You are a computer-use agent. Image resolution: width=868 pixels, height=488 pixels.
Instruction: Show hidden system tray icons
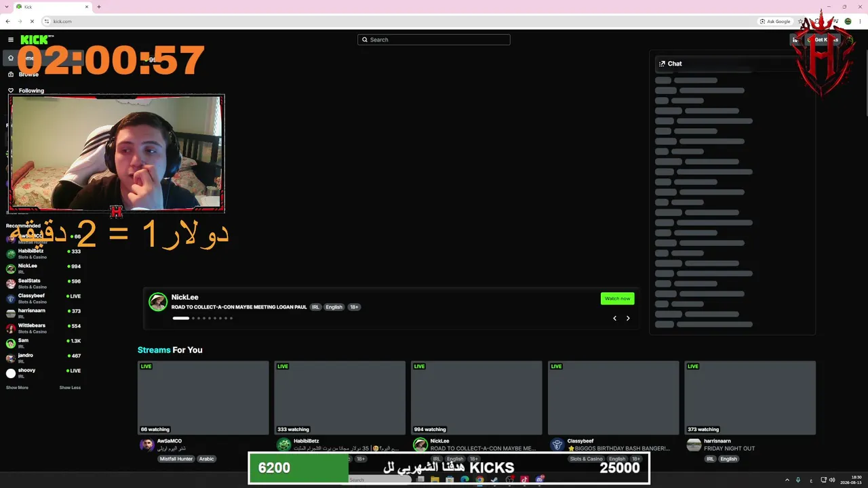pos(787,480)
